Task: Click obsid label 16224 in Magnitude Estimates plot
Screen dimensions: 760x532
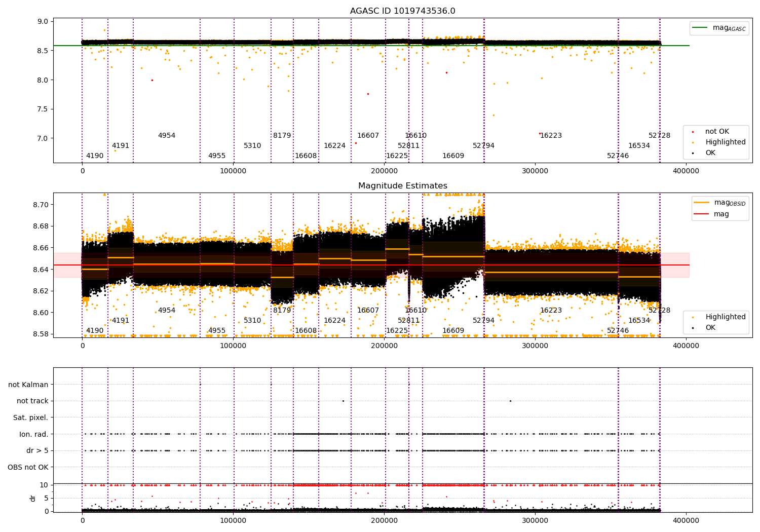Action: (x=335, y=320)
